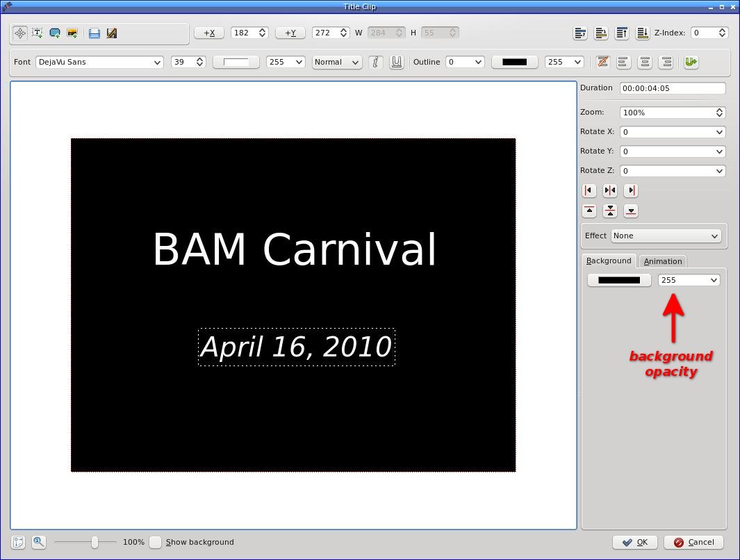Screen dimensions: 740x560
Task: Align item to left edge
Action: (589, 190)
